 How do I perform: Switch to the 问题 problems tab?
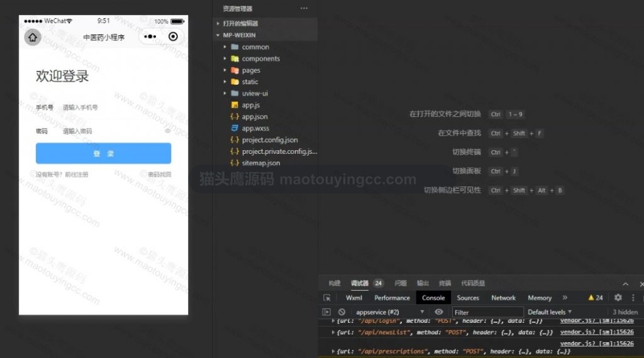[x=401, y=283]
